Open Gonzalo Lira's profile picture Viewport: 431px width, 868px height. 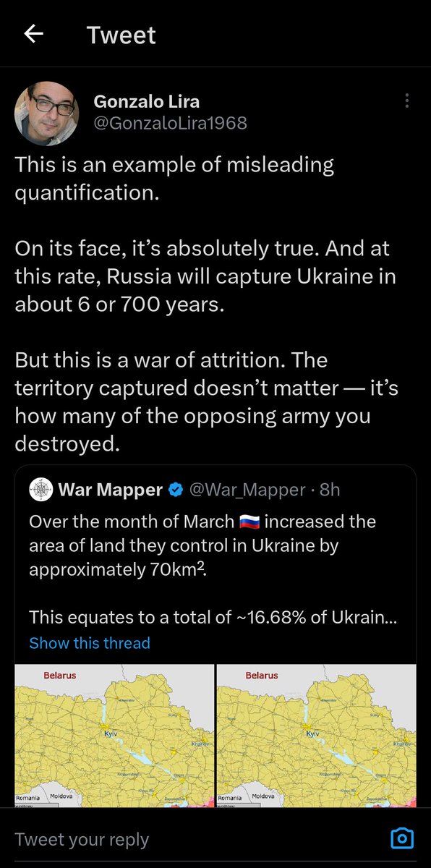46,114
